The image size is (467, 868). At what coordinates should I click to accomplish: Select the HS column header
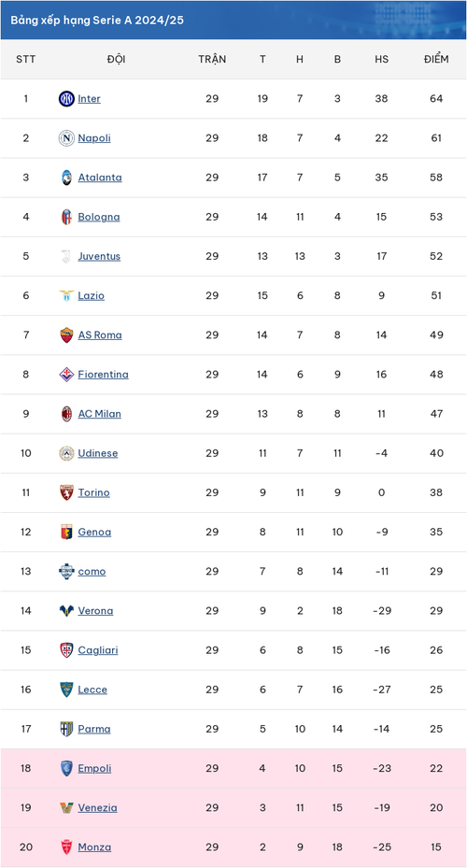click(381, 59)
